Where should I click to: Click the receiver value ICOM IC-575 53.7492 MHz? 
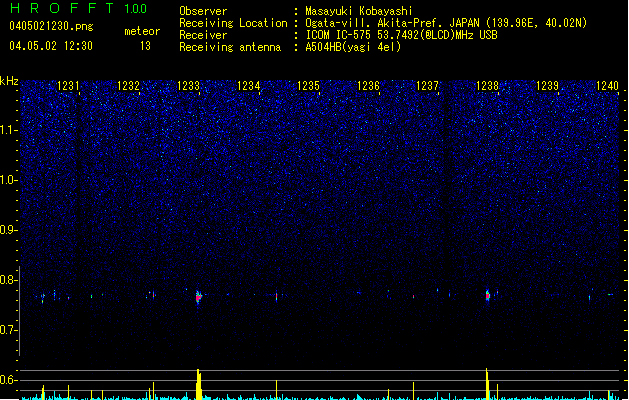(401, 35)
